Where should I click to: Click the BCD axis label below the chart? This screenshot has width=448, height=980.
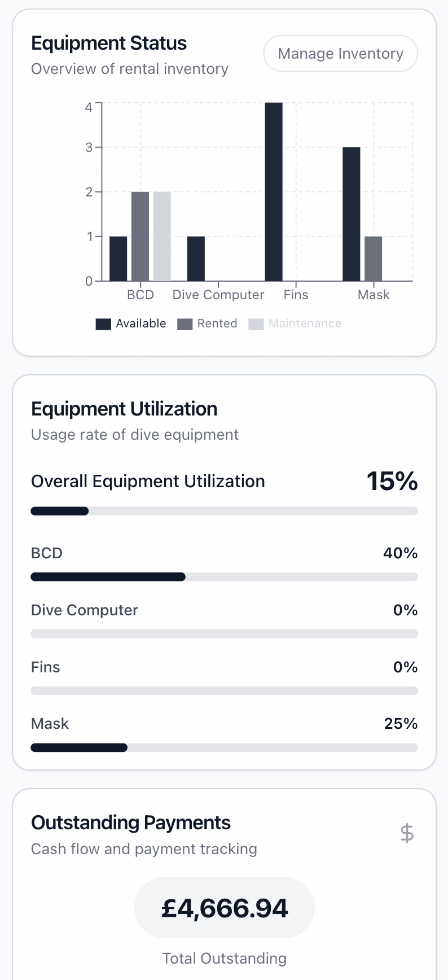coord(140,294)
